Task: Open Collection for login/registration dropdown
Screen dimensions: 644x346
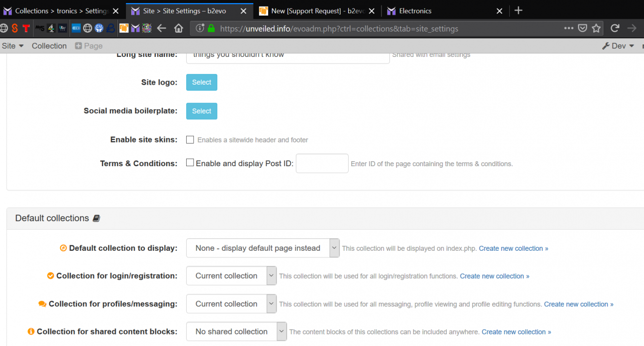Action: click(x=231, y=275)
